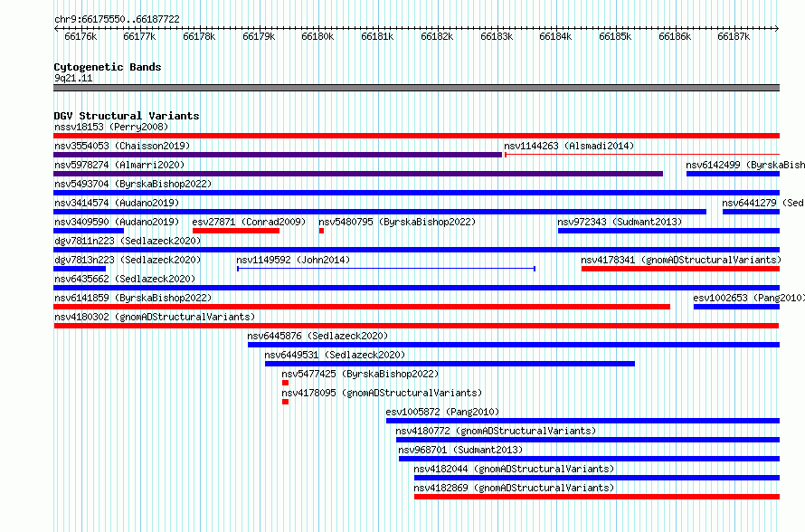The image size is (805, 532).
Task: Click the 66187k ruler position
Action: (734, 36)
